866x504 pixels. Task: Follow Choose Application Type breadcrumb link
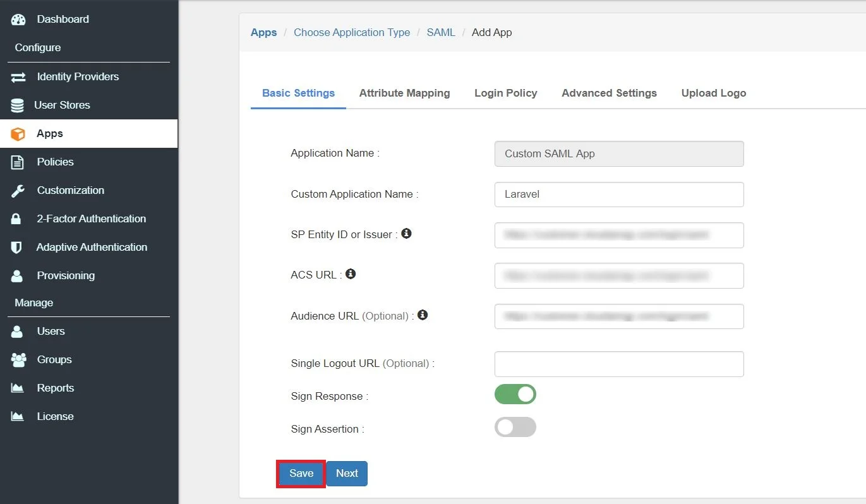[352, 32]
